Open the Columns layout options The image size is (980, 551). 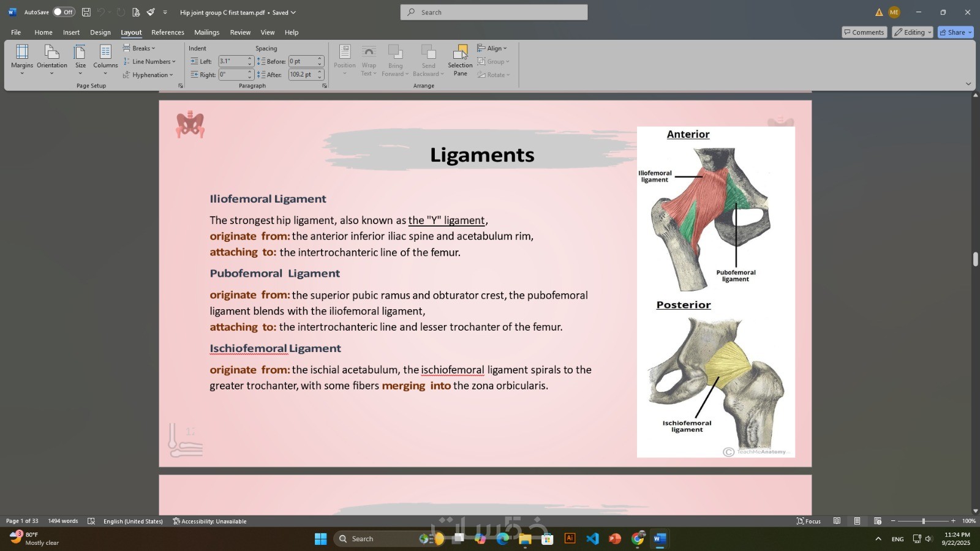[105, 59]
